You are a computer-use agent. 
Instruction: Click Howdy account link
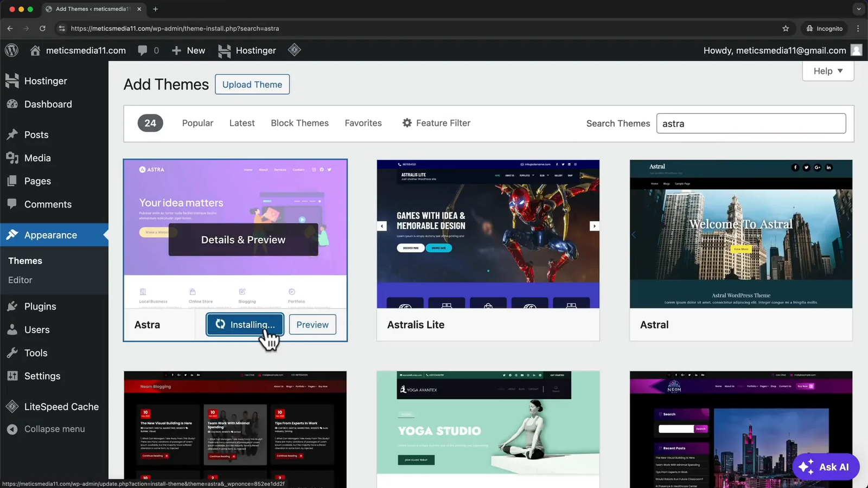click(775, 50)
